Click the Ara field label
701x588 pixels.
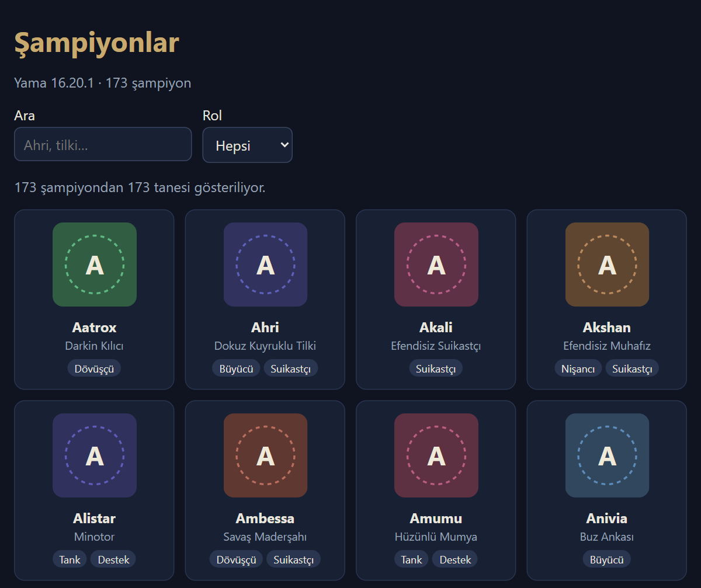pyautogui.click(x=25, y=116)
